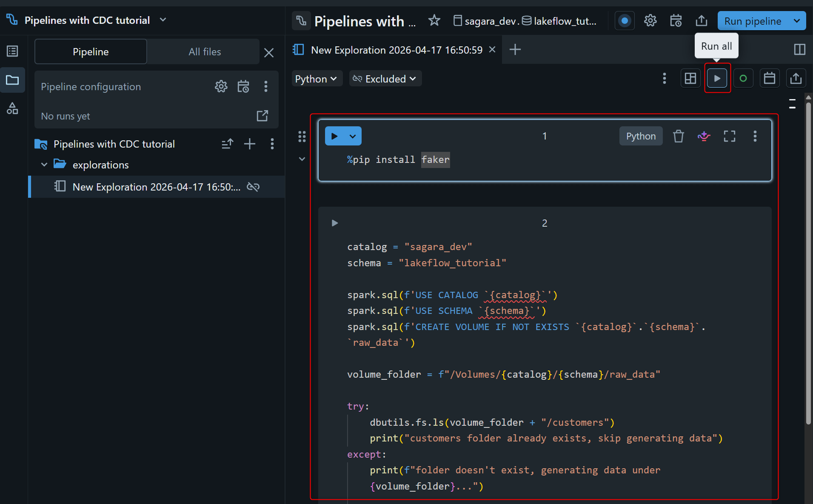Delete cell 1 with trash icon
This screenshot has height=504, width=813.
tap(678, 136)
